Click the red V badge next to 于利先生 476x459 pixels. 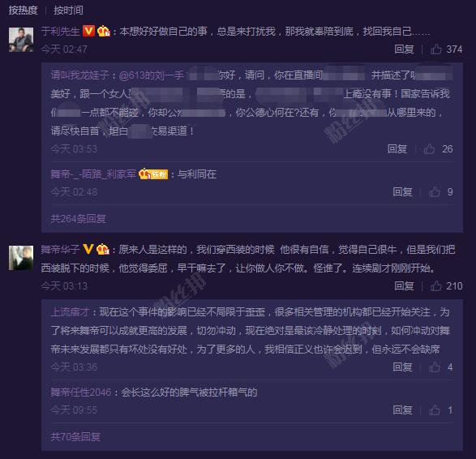tap(88, 31)
